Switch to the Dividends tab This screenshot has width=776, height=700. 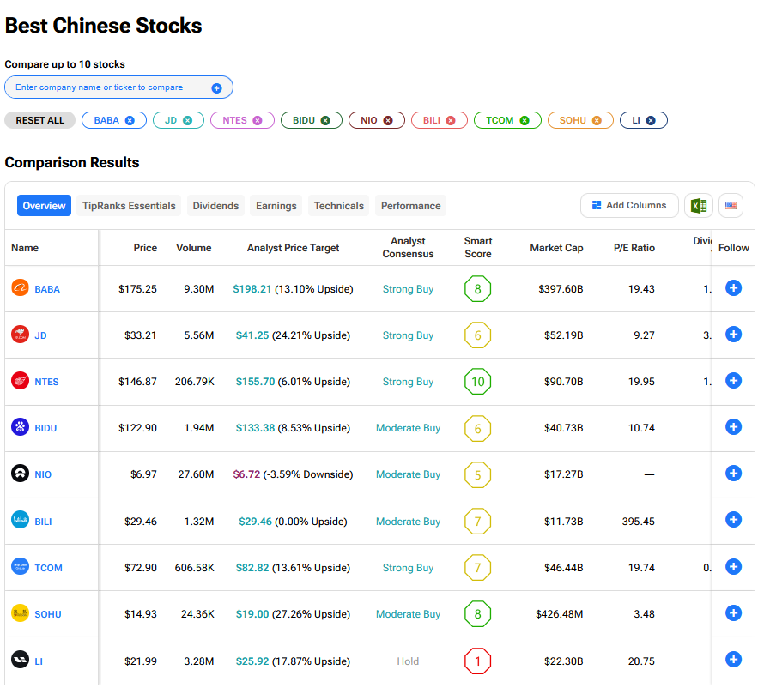[x=215, y=206]
